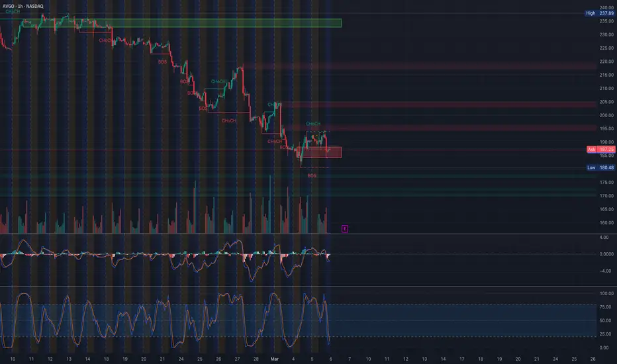This screenshot has height=364, width=617.
Task: Click the 28 date axis label
Action: [256, 359]
